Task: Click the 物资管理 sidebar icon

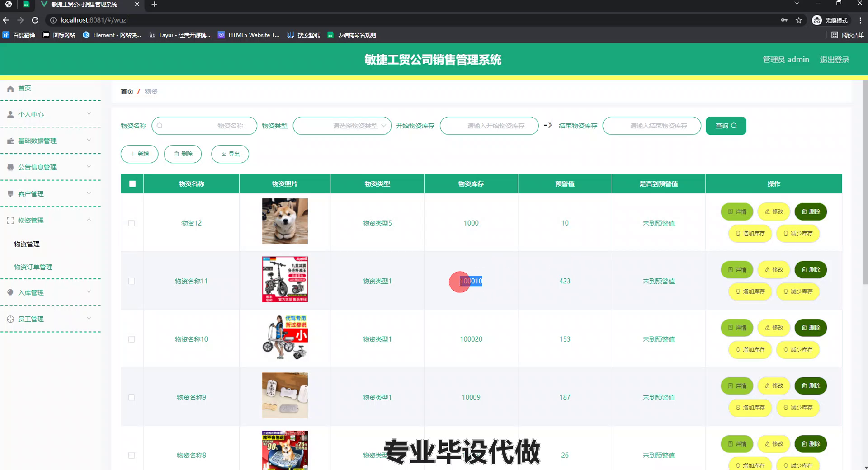Action: click(10, 221)
